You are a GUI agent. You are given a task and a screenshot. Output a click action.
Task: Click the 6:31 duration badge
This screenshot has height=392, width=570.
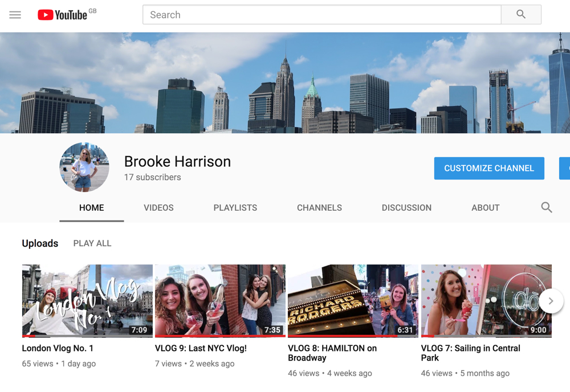[x=405, y=330]
